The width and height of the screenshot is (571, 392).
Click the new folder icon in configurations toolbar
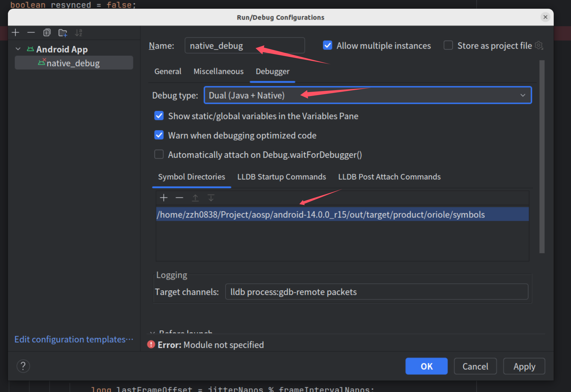point(63,33)
